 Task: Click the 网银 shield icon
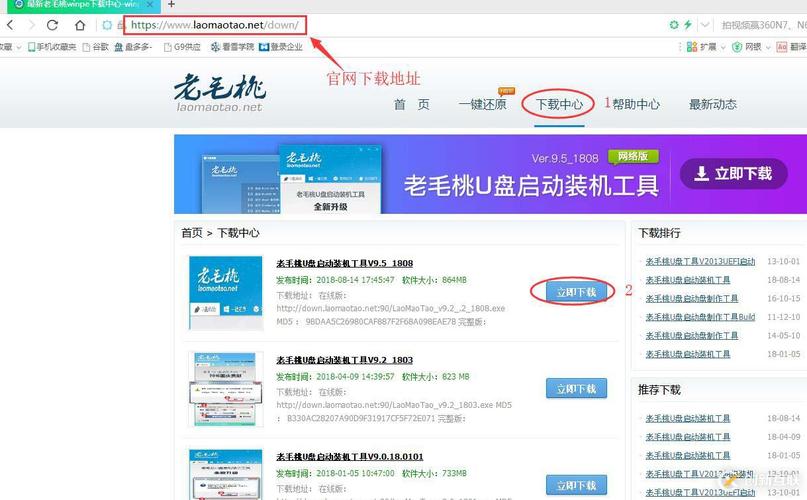[x=737, y=47]
